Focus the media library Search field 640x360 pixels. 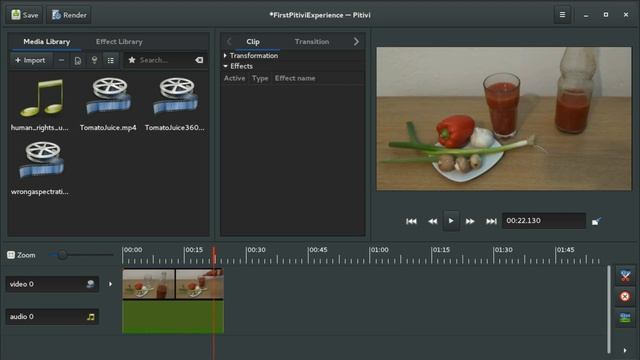pos(165,60)
